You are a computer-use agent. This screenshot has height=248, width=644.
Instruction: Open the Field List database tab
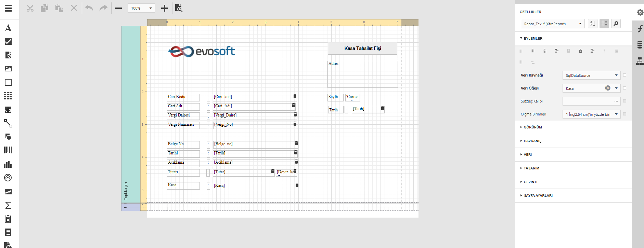pyautogui.click(x=640, y=45)
